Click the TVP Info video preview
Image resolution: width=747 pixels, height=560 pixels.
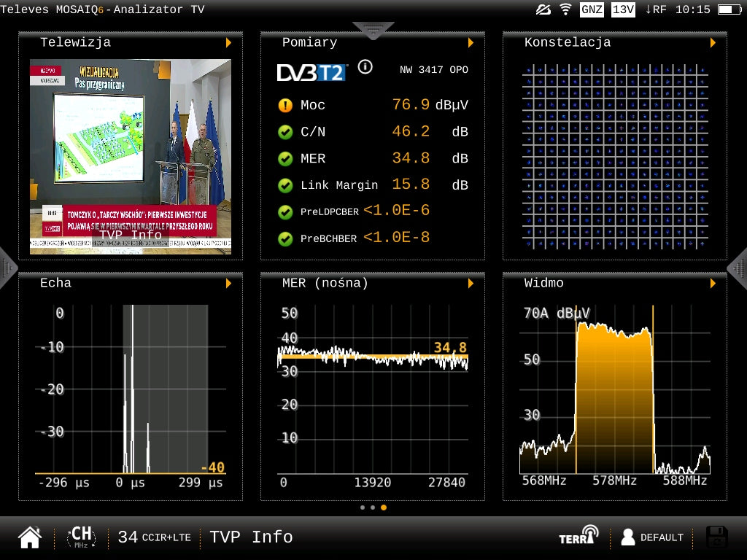131,156
